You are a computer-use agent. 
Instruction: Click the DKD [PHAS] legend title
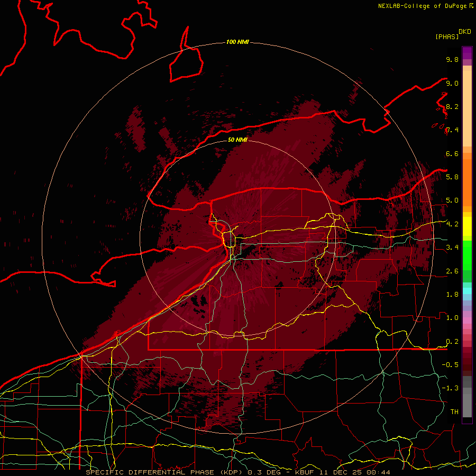453,34
